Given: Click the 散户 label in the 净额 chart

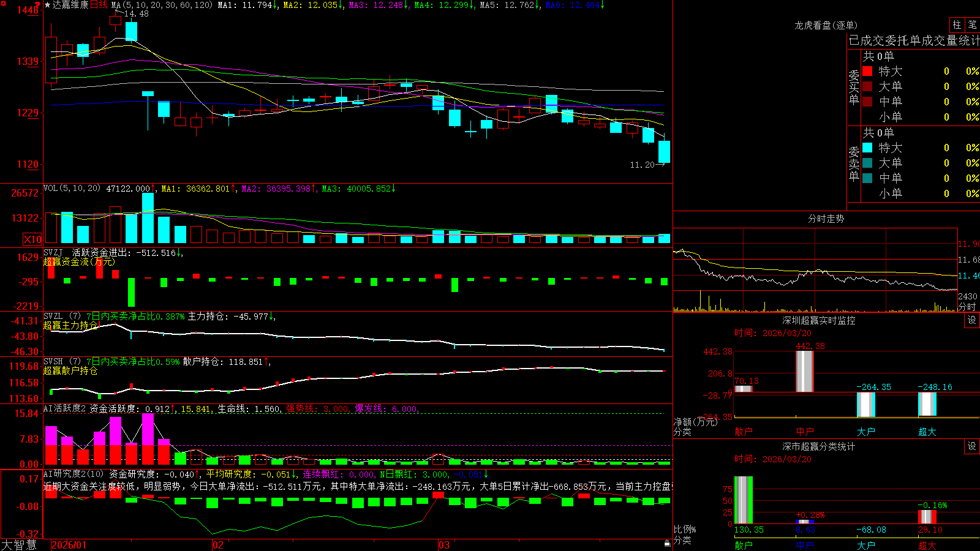Looking at the screenshot, I should (744, 432).
